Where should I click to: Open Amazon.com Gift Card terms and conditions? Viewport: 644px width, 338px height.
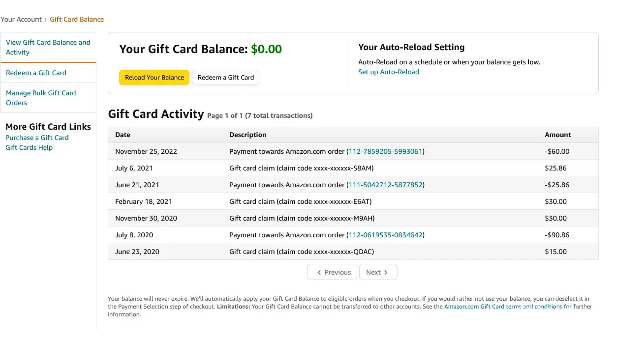click(503, 307)
